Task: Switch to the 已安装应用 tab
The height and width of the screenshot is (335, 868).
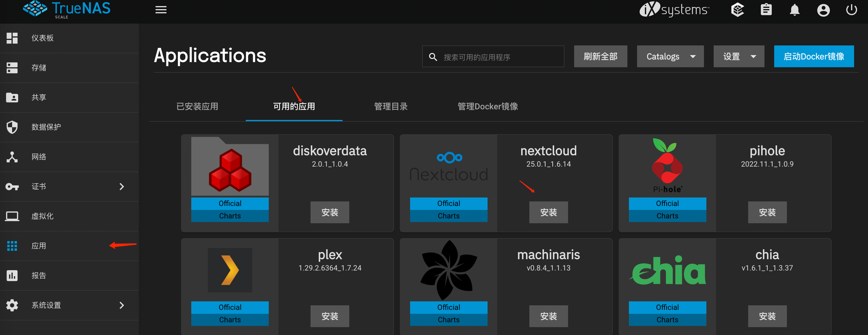Action: click(x=197, y=107)
